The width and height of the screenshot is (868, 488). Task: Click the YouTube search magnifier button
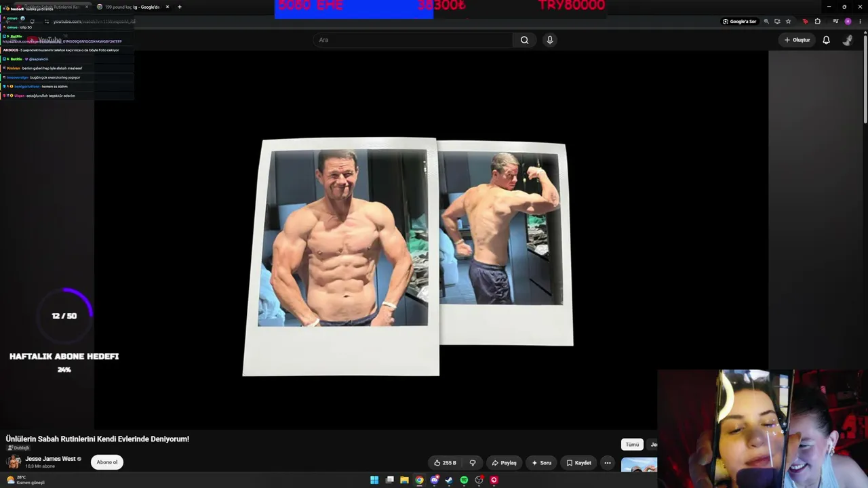524,40
